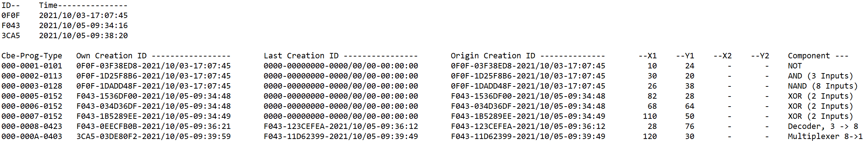This screenshot has width=868, height=148.
Task: Click the Component column header
Action: [x=809, y=56]
